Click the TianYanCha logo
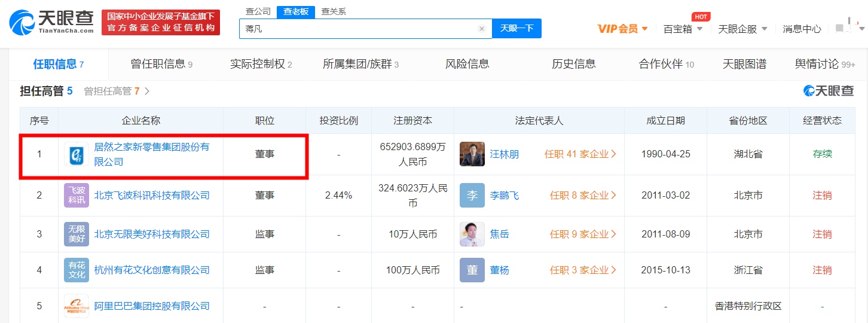 [51, 22]
